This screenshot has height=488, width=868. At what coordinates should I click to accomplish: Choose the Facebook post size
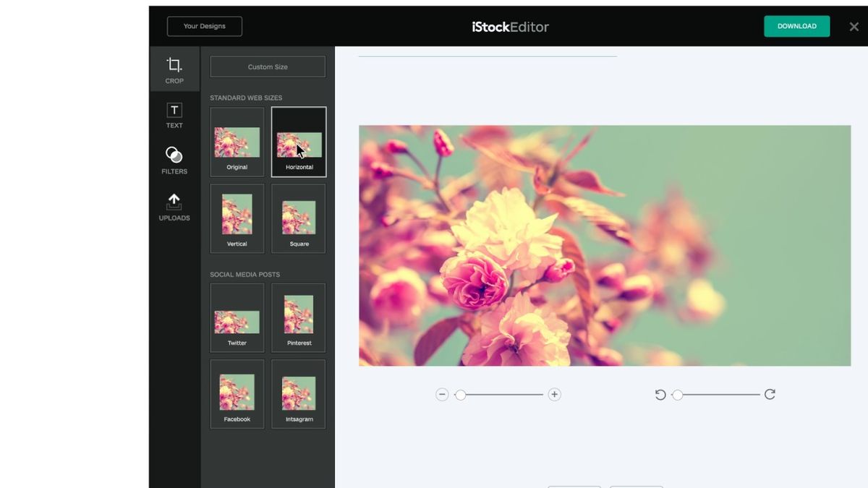tap(237, 393)
